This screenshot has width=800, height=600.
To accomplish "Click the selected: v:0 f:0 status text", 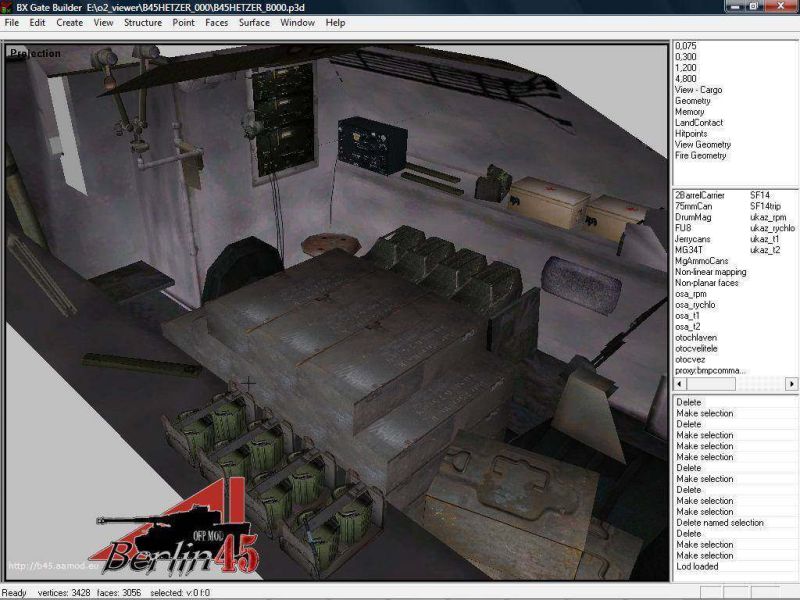I will 180,593.
